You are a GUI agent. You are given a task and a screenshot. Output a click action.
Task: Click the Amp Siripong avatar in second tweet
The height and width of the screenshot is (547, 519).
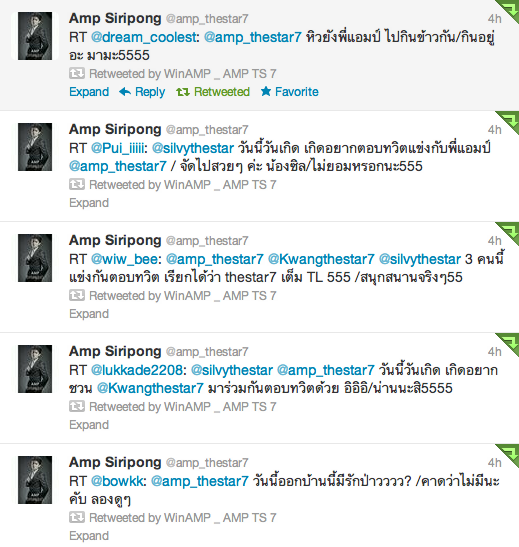(35, 147)
